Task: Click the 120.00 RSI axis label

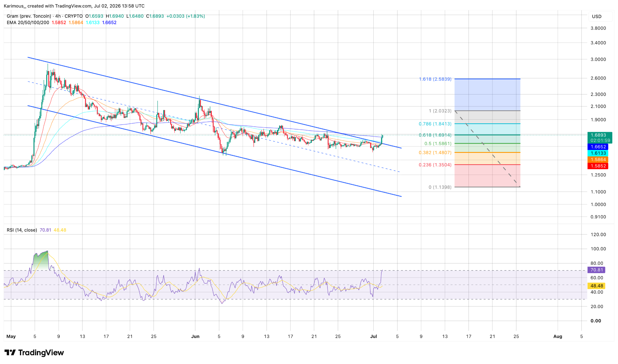Action: 598,235
